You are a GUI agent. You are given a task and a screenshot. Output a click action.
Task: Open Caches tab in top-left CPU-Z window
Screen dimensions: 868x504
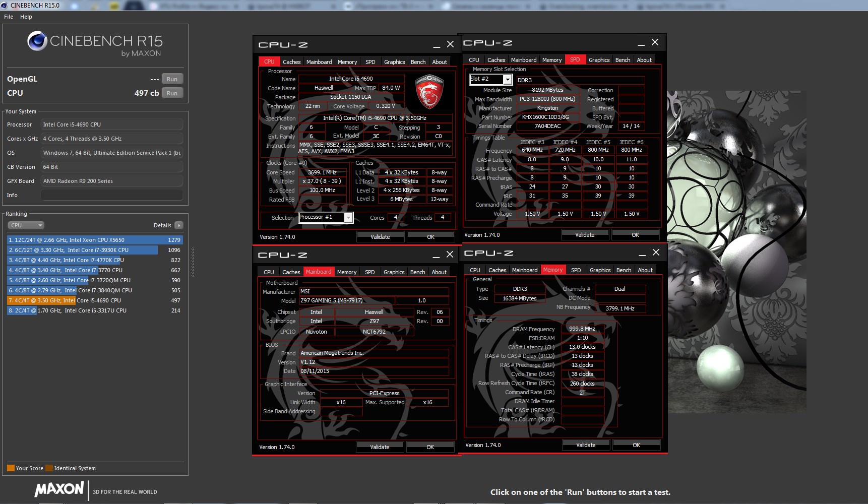coord(291,62)
